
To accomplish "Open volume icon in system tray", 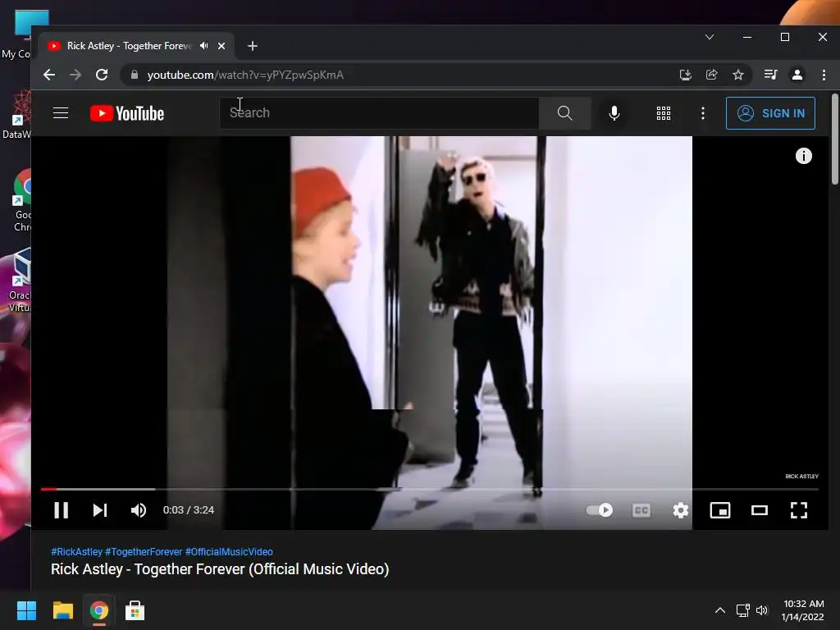I will tap(762, 610).
